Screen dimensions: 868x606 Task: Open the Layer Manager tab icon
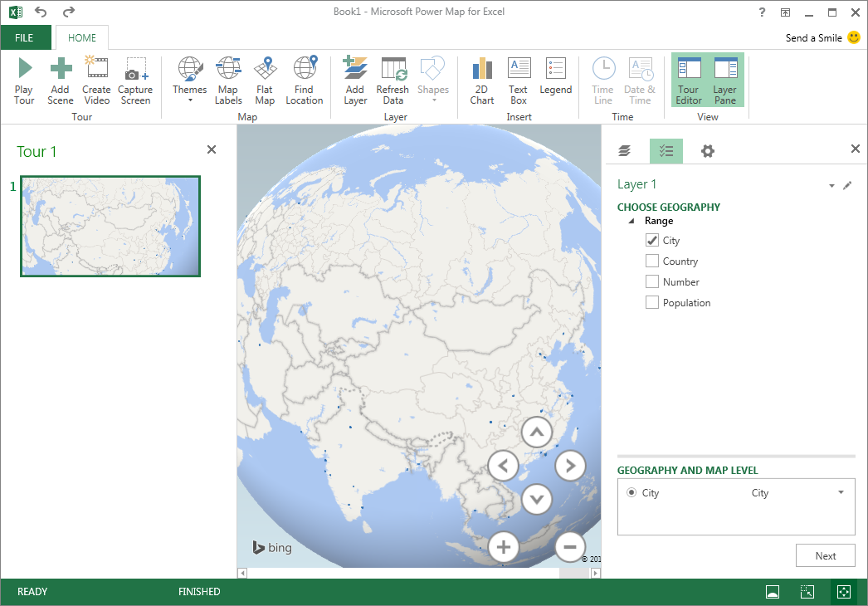(624, 150)
